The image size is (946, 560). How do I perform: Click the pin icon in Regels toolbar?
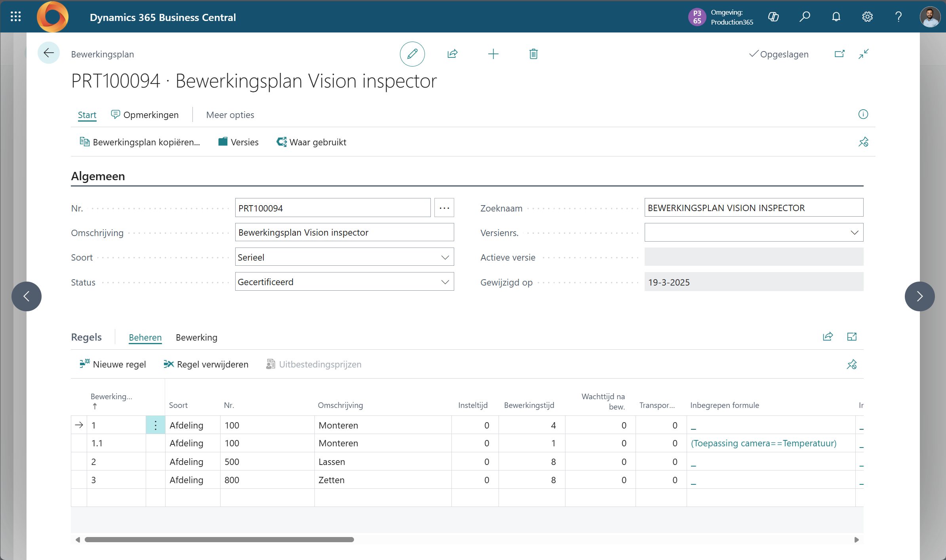[851, 364]
